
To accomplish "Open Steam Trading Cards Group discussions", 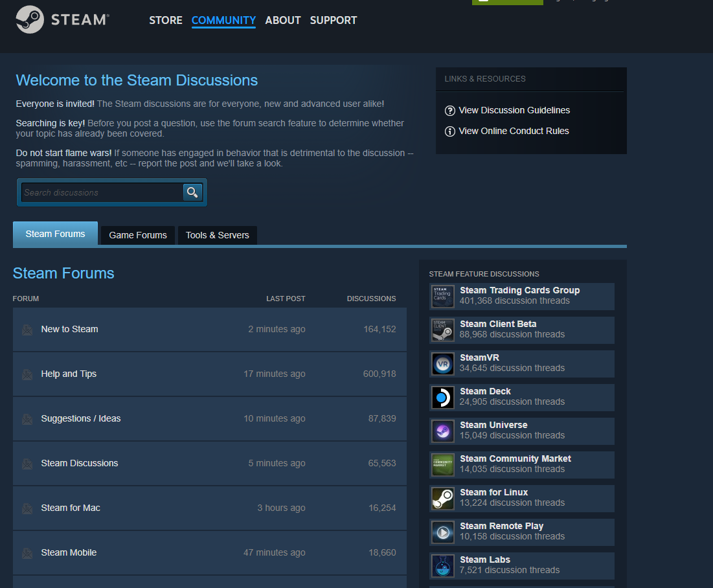I will [x=520, y=290].
